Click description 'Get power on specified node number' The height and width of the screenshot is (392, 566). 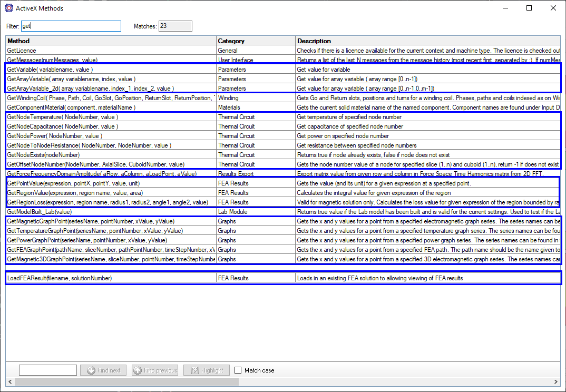tap(343, 136)
